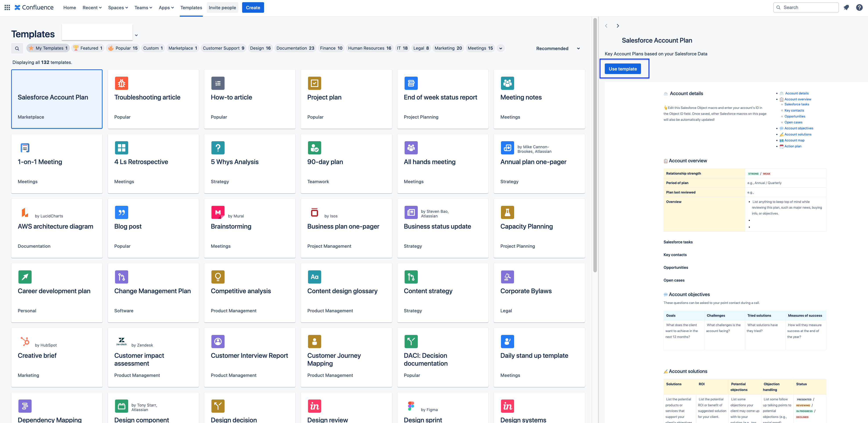Click the Use template button

click(x=622, y=69)
